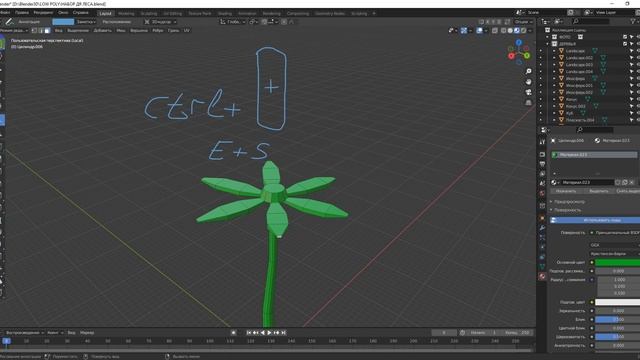Click the green Y axis on navigation gizmo
This screenshot has height=360, width=640.
coord(527,55)
